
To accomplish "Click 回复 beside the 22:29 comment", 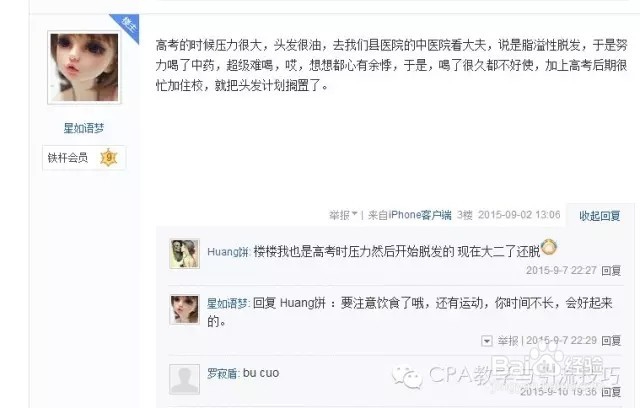I will (x=611, y=341).
